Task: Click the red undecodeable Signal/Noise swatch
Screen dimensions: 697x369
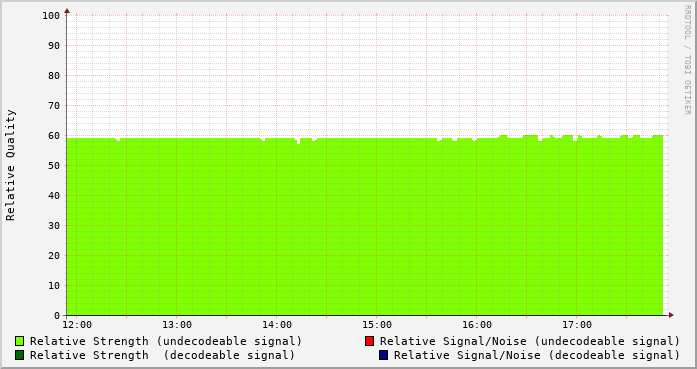Action: [x=369, y=341]
